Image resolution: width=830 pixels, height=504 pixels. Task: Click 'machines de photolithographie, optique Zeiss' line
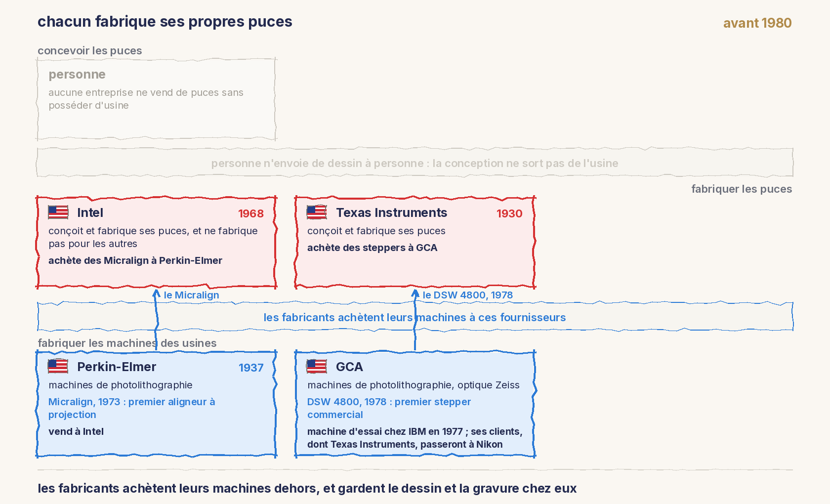coord(413,385)
